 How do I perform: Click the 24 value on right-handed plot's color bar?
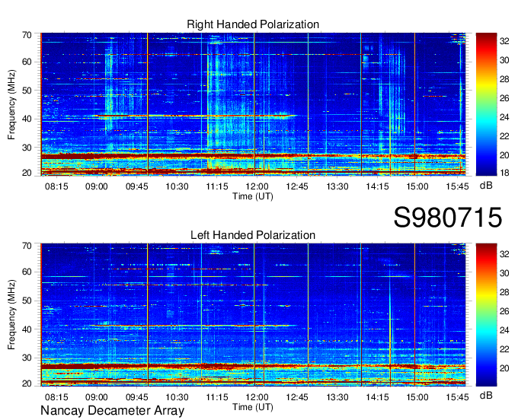(504, 117)
